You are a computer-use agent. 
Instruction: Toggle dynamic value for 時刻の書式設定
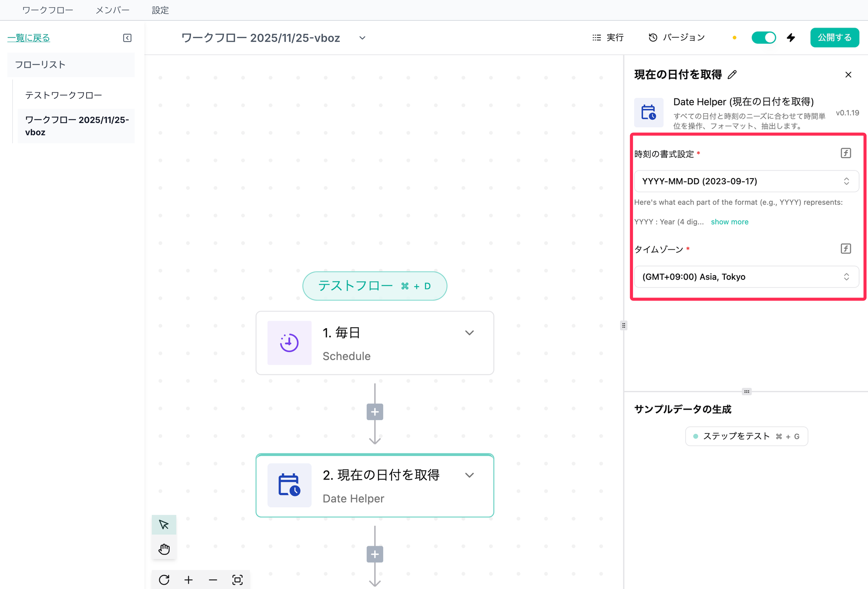[x=846, y=153]
